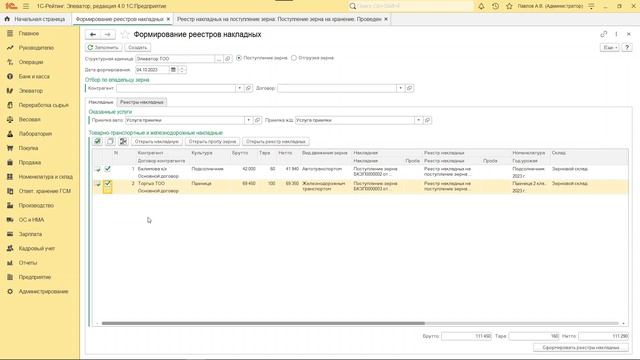Image resolution: width=640 pixels, height=360 pixels.
Task: Go to Начальная страница home tab
Action: 35,19
